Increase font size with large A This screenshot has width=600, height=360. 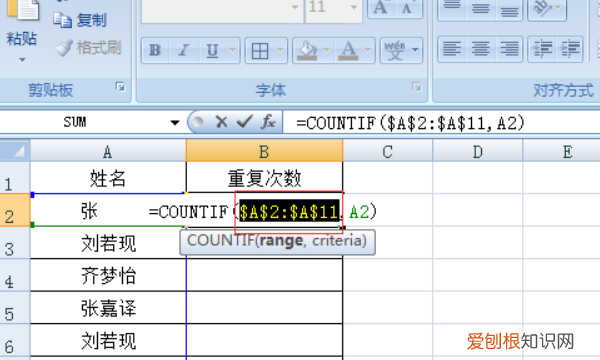pyautogui.click(x=380, y=8)
